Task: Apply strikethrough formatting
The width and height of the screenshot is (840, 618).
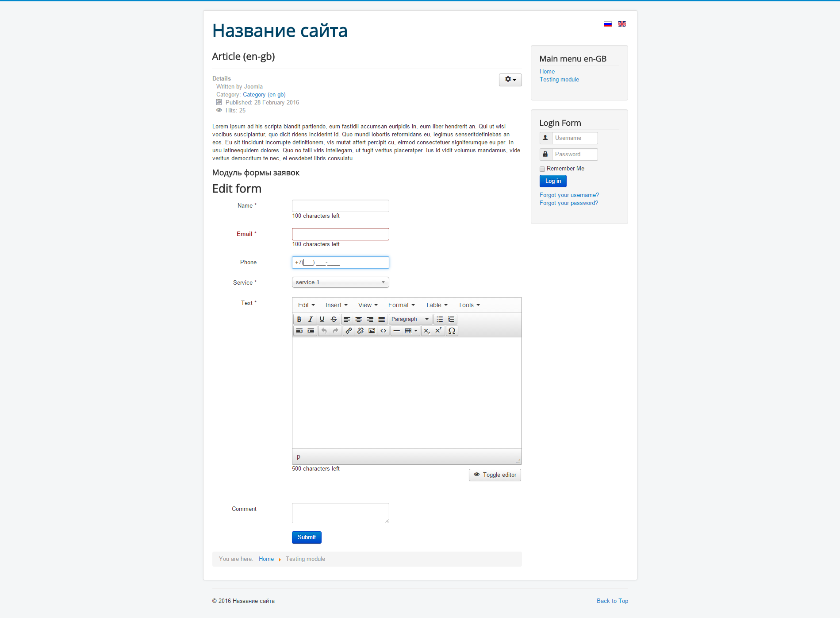Action: click(x=334, y=319)
